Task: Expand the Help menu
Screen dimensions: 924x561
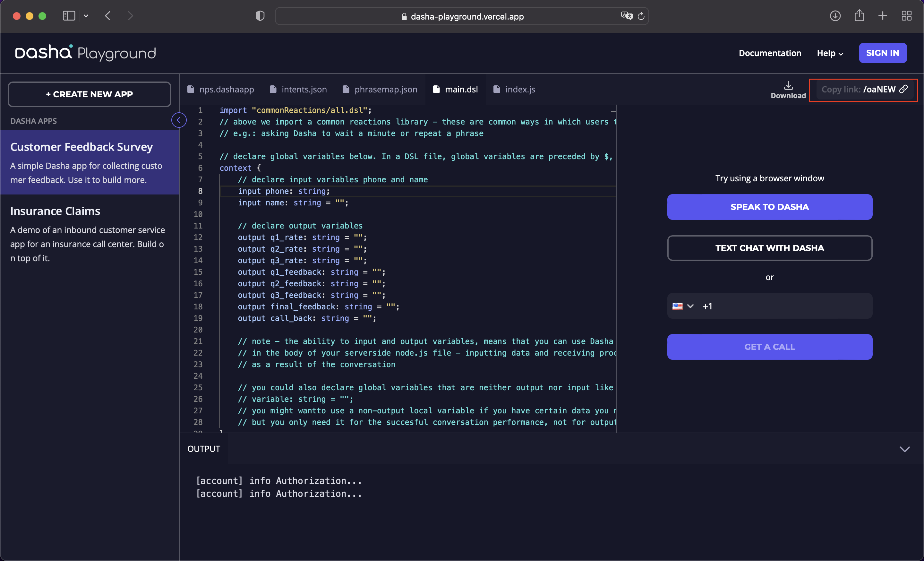Action: 830,53
